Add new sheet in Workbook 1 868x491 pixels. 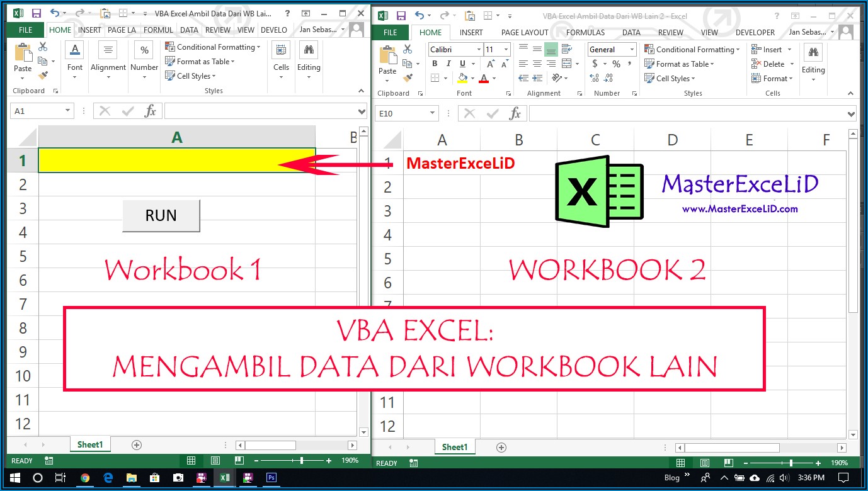click(137, 444)
